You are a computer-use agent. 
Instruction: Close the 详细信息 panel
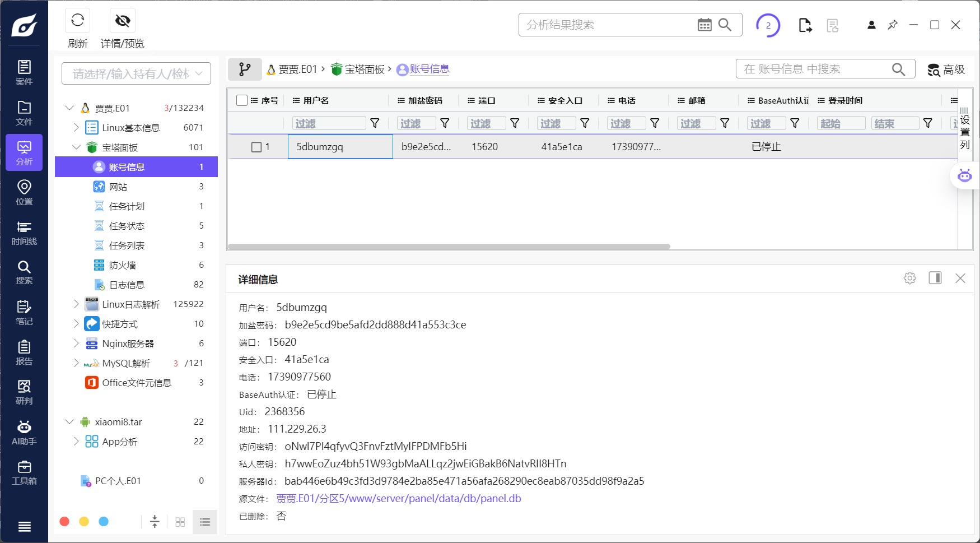click(x=960, y=278)
